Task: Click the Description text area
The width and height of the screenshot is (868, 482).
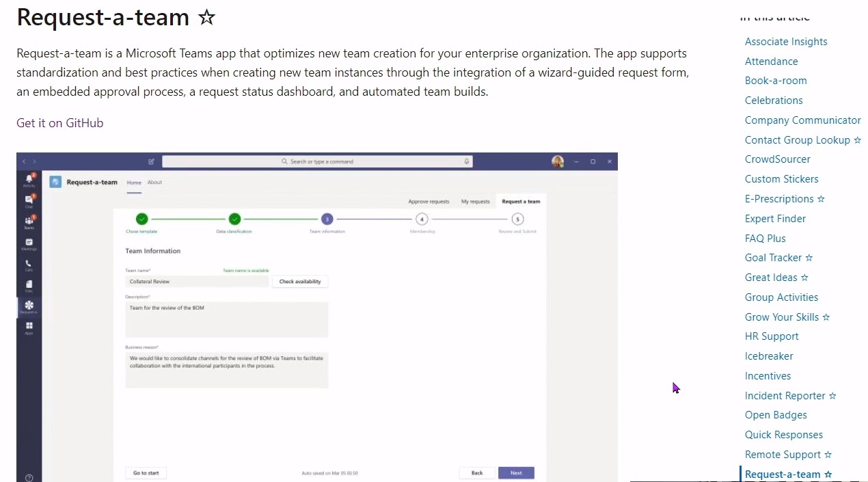Action: [x=227, y=319]
